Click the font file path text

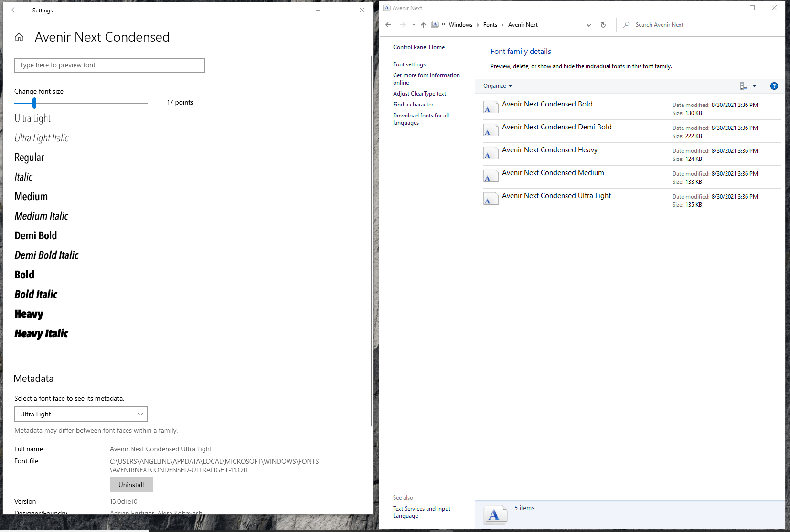pos(214,466)
